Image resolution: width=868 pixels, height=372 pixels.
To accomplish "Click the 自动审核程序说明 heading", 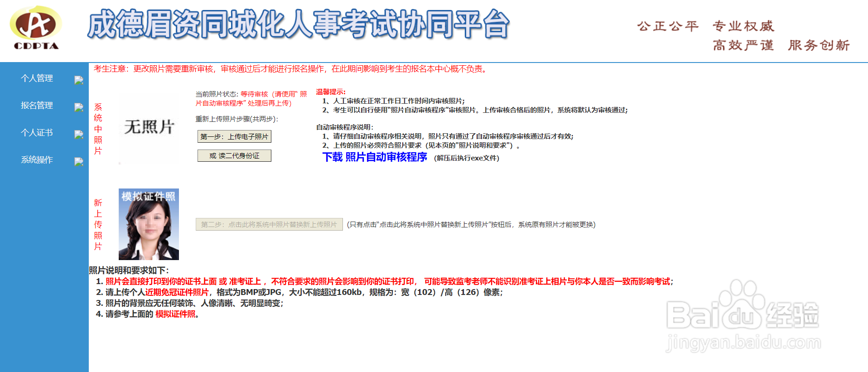I will click(x=345, y=127).
